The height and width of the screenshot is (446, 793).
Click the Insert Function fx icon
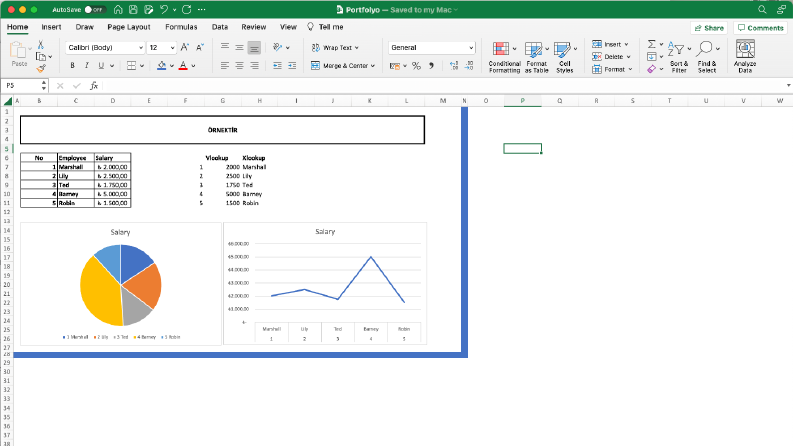[x=94, y=86]
